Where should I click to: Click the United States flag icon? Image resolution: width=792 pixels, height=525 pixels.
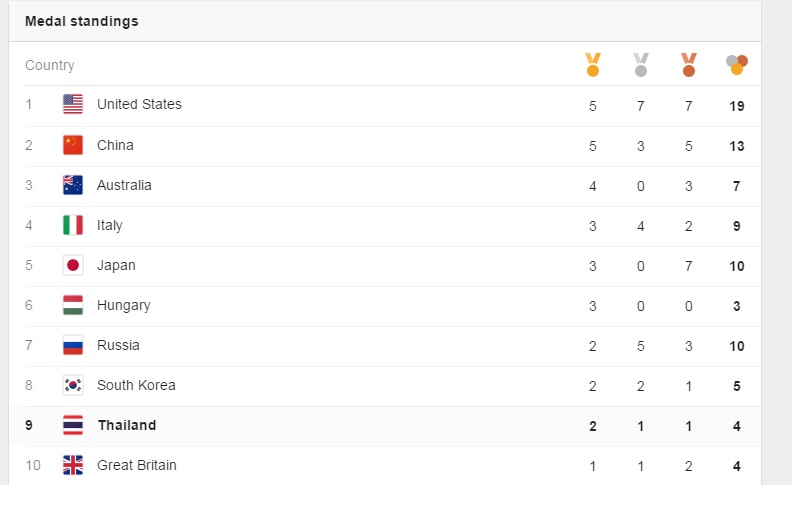tap(73, 104)
